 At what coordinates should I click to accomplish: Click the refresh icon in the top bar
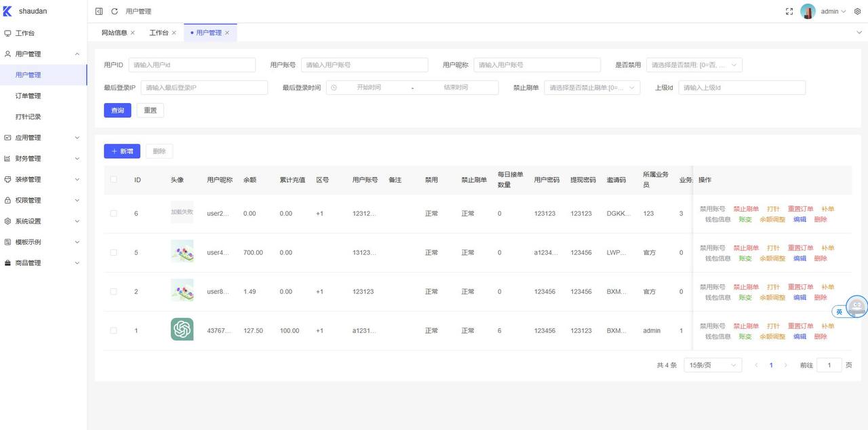pos(115,12)
